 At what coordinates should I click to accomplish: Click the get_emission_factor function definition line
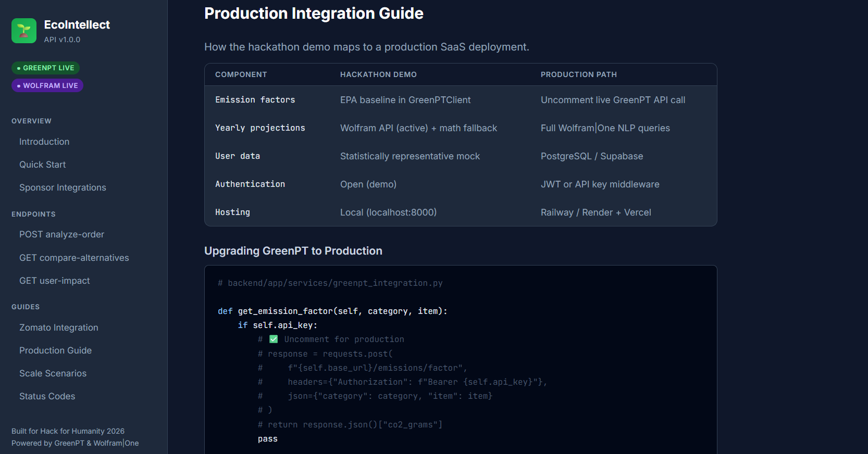[332, 311]
